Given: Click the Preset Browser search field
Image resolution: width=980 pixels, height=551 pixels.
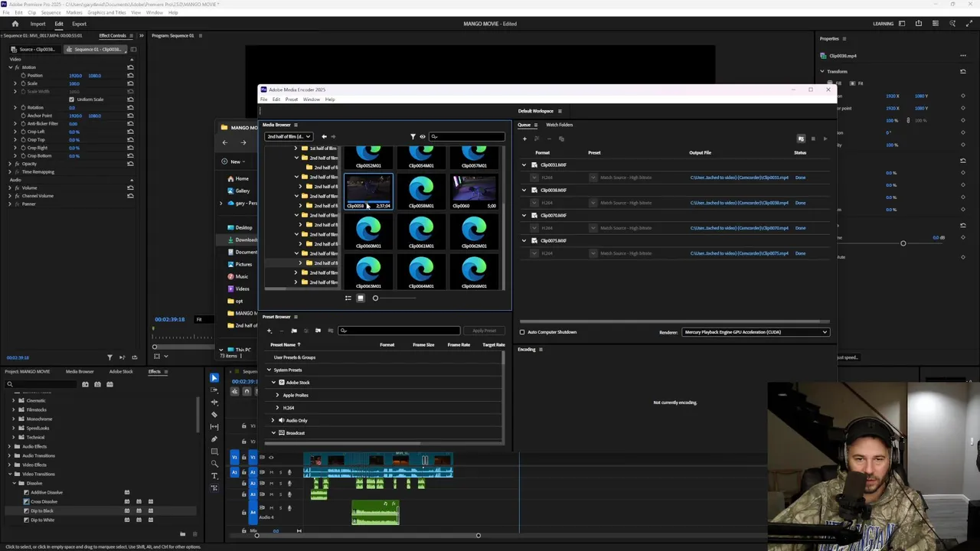Looking at the screenshot, I should coord(399,331).
